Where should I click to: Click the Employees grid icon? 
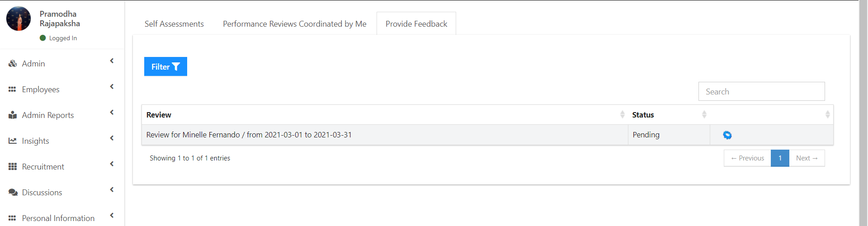12,89
